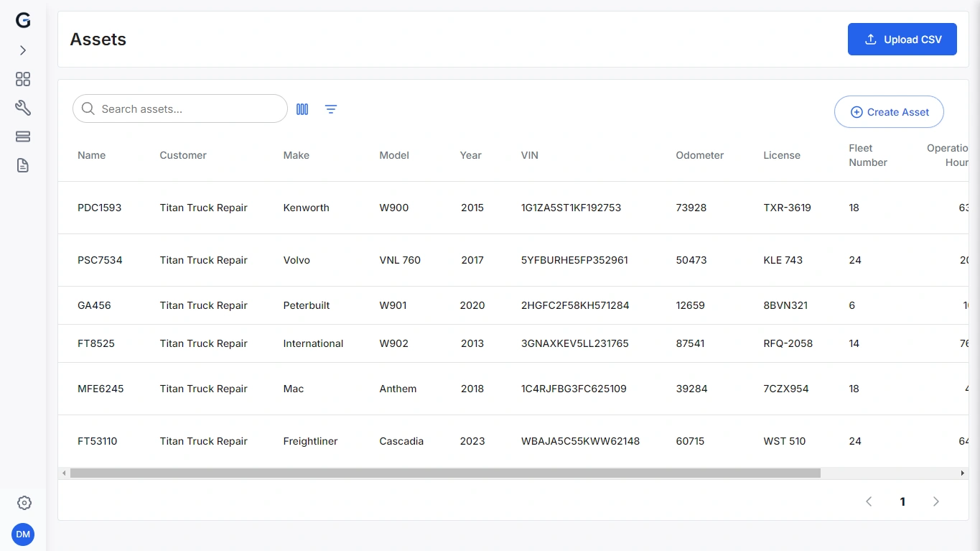Click the Upload CSV button

pos(902,40)
